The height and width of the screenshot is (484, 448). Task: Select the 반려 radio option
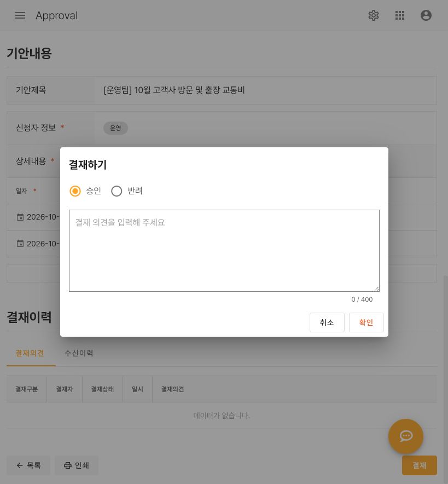pos(117,191)
